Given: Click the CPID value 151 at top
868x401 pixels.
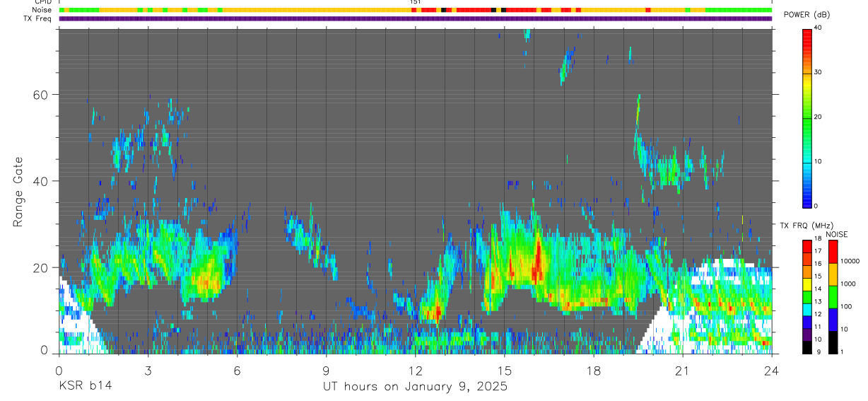Looking at the screenshot, I should 416,3.
